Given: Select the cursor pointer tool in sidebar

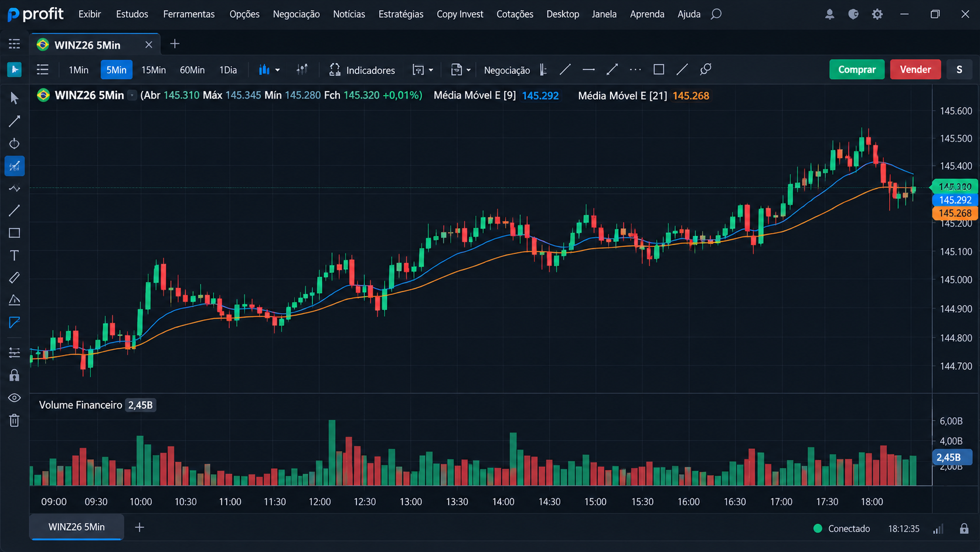Looking at the screenshot, I should [15, 98].
